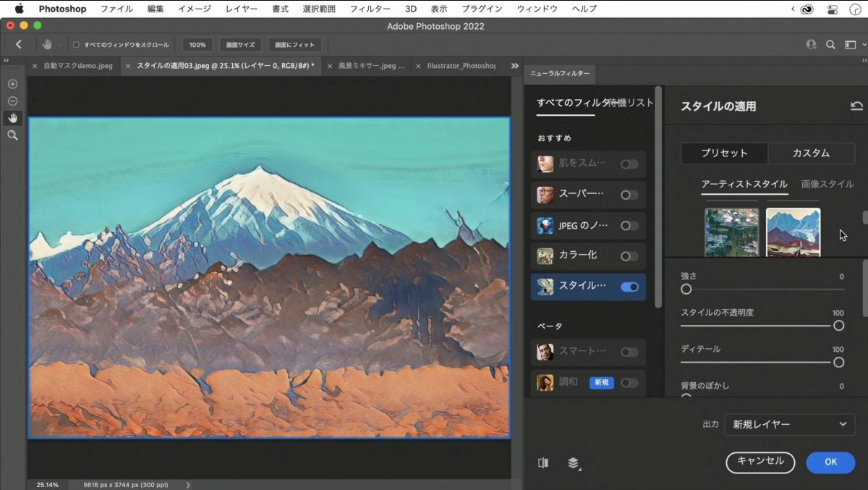Click the back arrow in options bar

[x=19, y=45]
